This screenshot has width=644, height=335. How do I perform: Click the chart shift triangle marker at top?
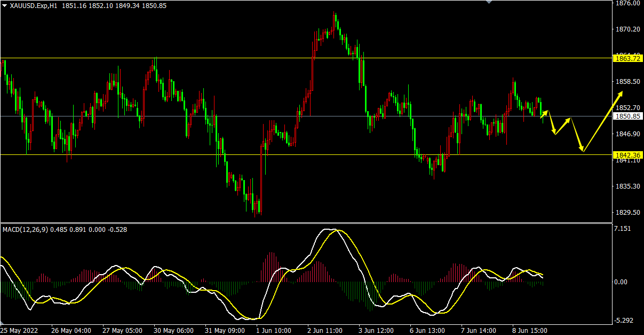489,2
